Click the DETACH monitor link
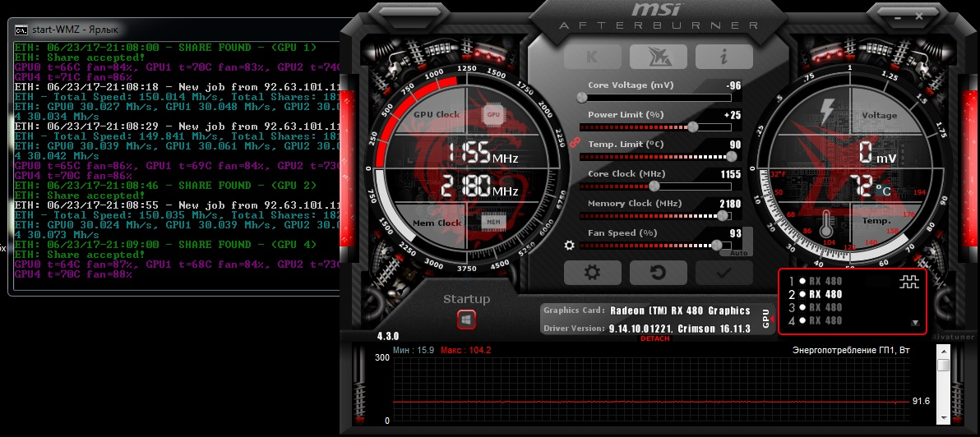 [x=655, y=339]
